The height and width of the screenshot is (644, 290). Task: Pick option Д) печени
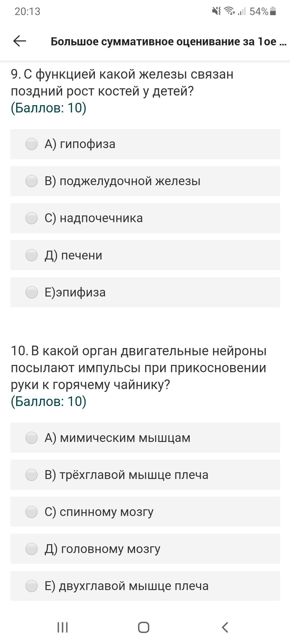(31, 255)
